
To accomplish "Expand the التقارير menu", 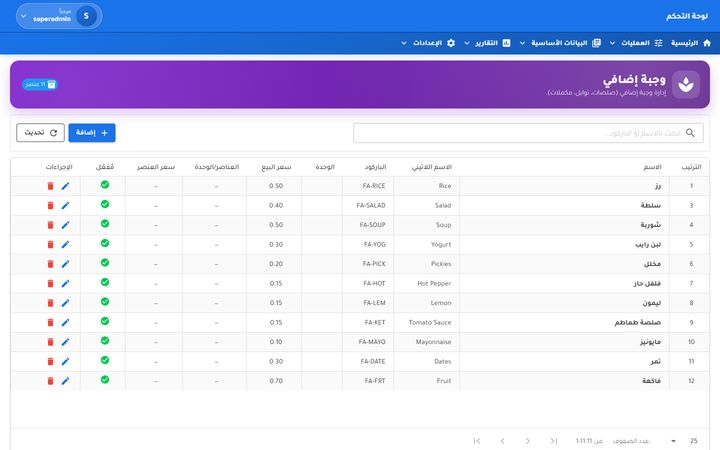I will tap(487, 43).
